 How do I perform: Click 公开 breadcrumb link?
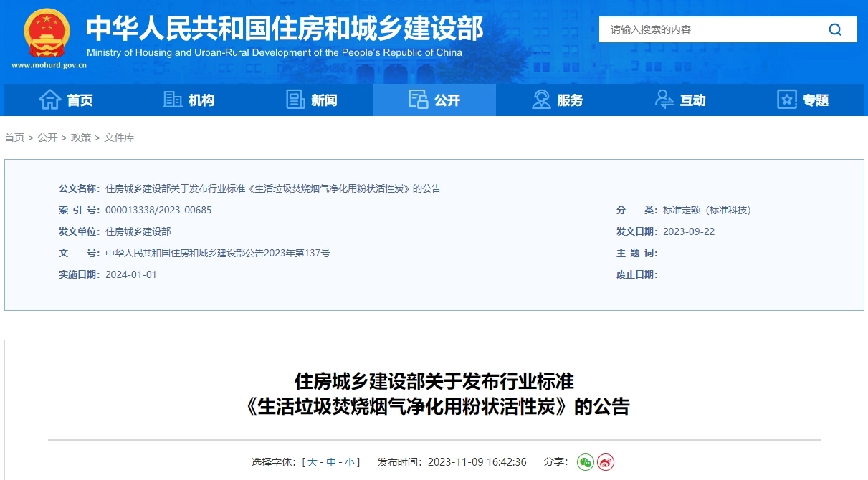pos(47,138)
